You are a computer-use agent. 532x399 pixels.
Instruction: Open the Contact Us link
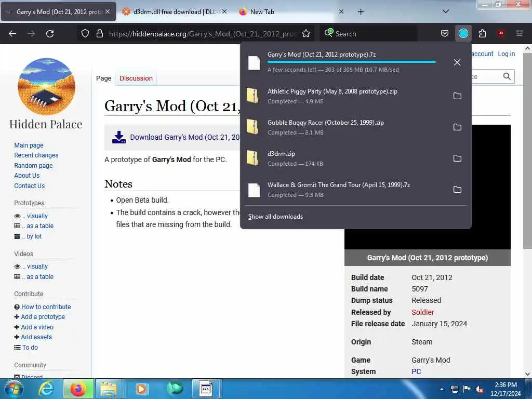[30, 186]
